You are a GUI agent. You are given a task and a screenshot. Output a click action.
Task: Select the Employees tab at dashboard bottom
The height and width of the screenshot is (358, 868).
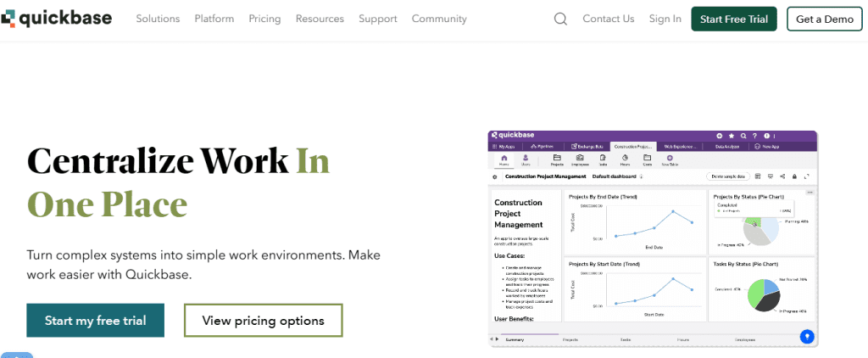(744, 339)
